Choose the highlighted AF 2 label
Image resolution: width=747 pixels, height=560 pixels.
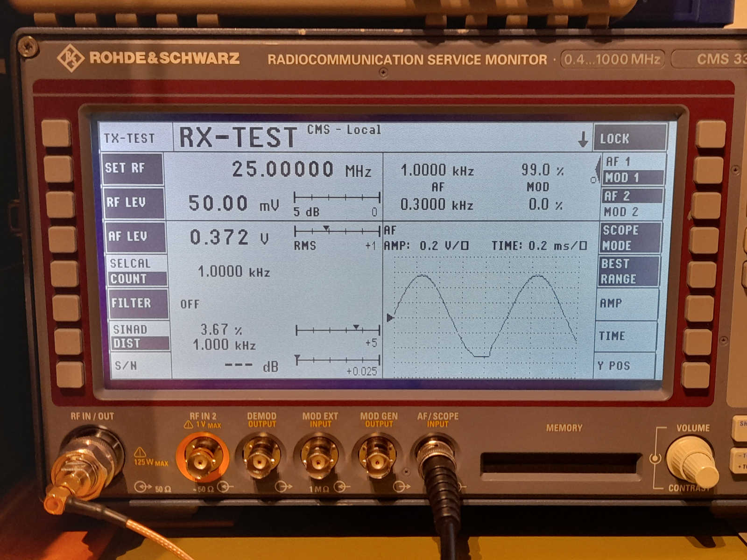click(x=632, y=196)
